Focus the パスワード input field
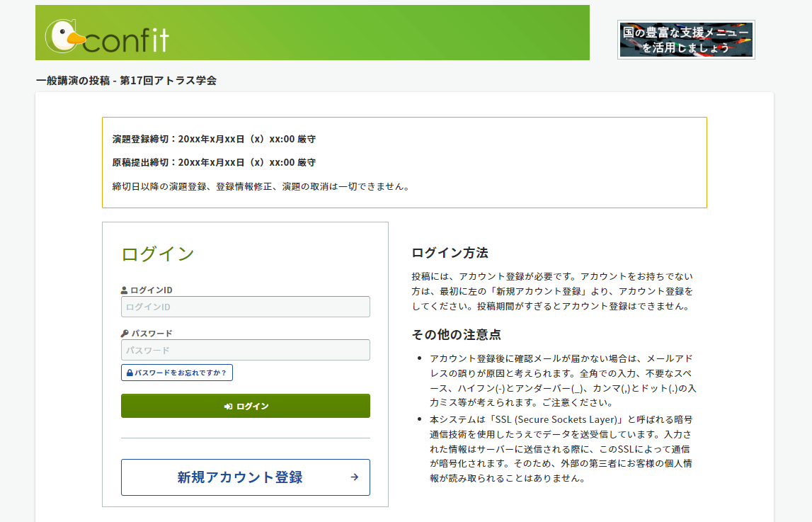812x522 pixels. click(x=245, y=349)
